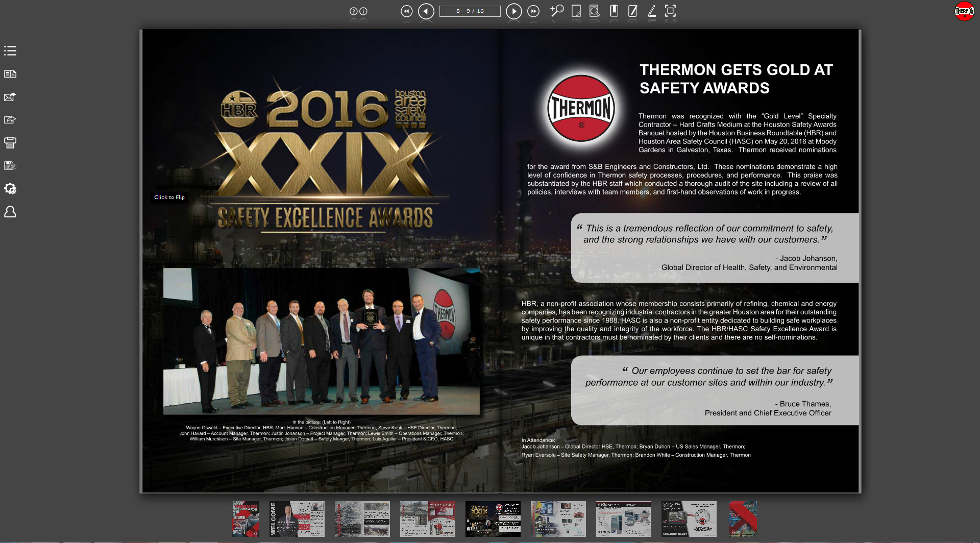Open the notes page-with-pencil icon
Image resolution: width=980 pixels, height=543 pixels.
coord(633,11)
